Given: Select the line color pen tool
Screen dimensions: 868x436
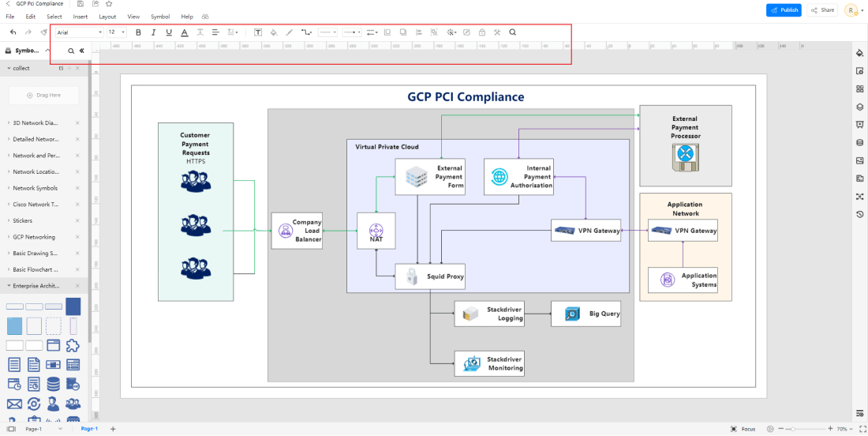Looking at the screenshot, I should coord(288,32).
